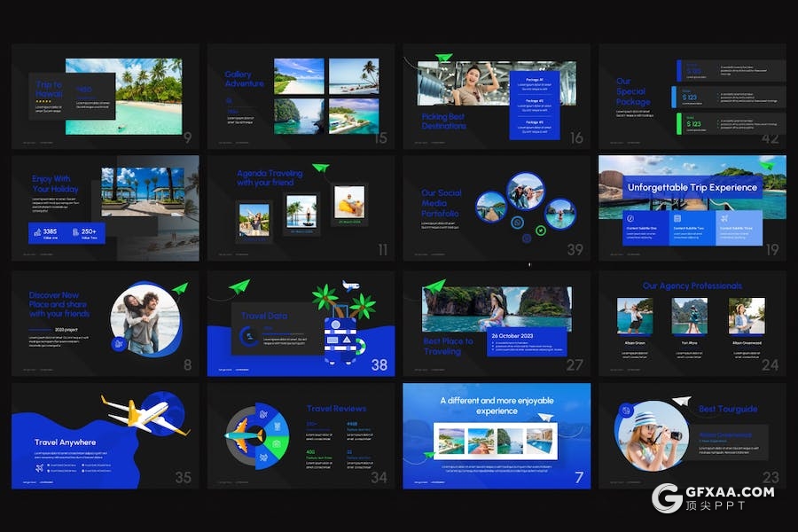This screenshot has height=532, width=798.
Task: Select the couple photo on Discover New Place slide
Action: pyautogui.click(x=145, y=317)
